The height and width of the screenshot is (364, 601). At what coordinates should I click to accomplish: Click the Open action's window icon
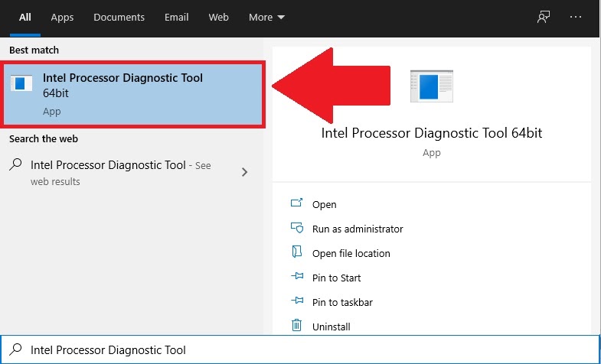[296, 203]
